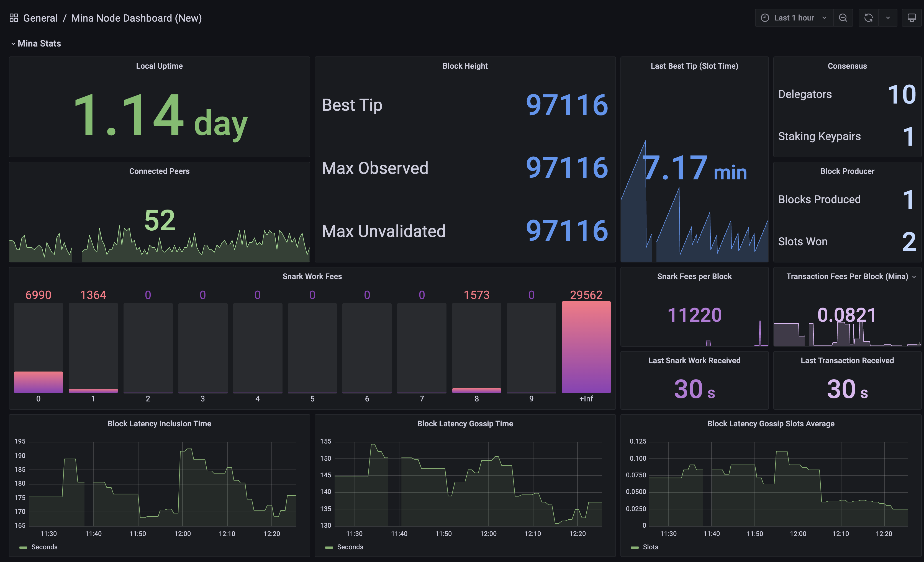This screenshot has height=562, width=924.
Task: Click the Connected Peers panel title
Action: 159,171
